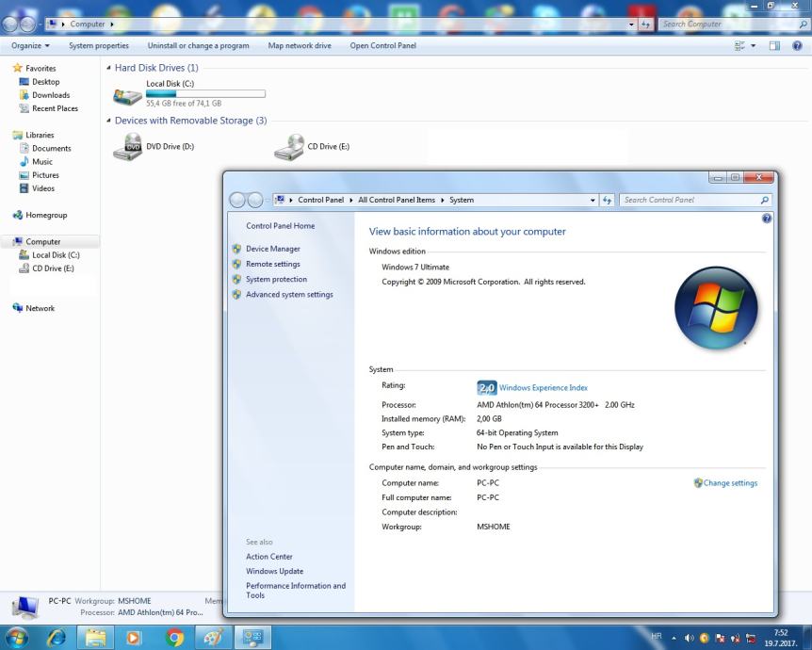Click the Local Disk (C:) drive icon

pyautogui.click(x=127, y=94)
